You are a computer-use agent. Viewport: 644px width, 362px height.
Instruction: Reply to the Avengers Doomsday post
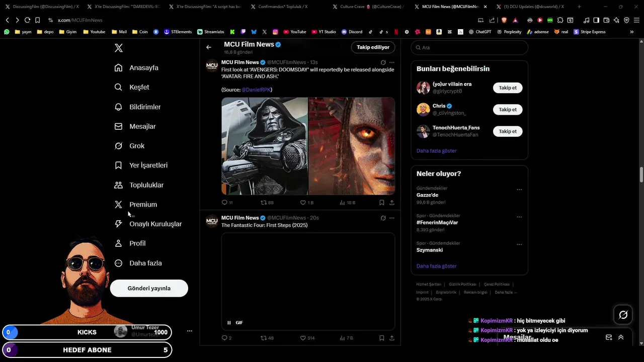tap(227, 203)
